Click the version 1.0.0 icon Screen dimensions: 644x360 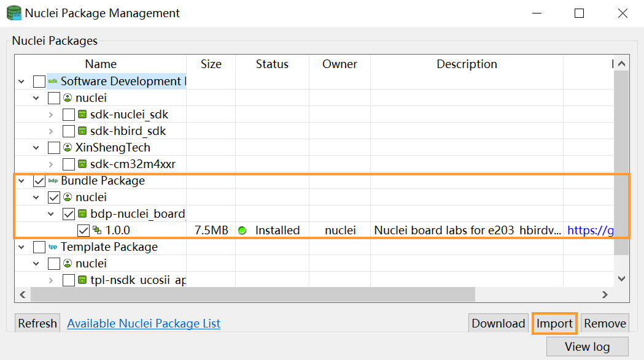point(98,231)
